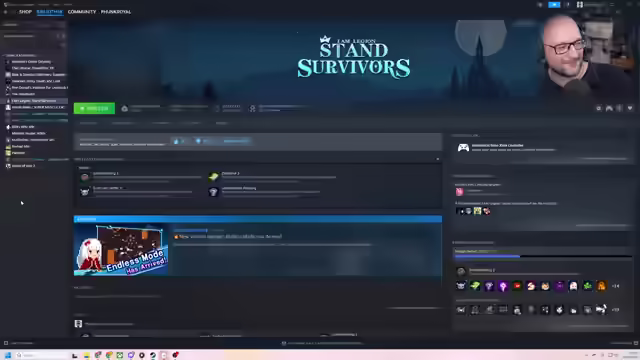This screenshot has height=360, width=640.
Task: Open File Explorer from taskbar
Action: [x=87, y=355]
